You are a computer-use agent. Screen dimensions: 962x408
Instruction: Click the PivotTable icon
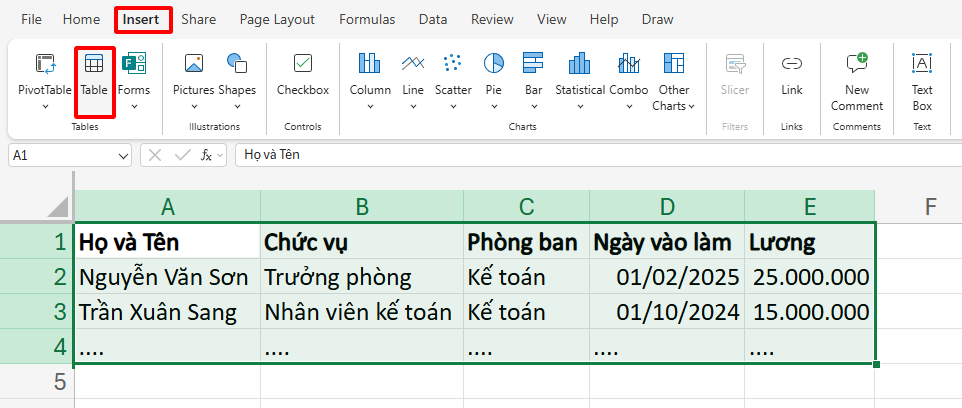[x=45, y=64]
